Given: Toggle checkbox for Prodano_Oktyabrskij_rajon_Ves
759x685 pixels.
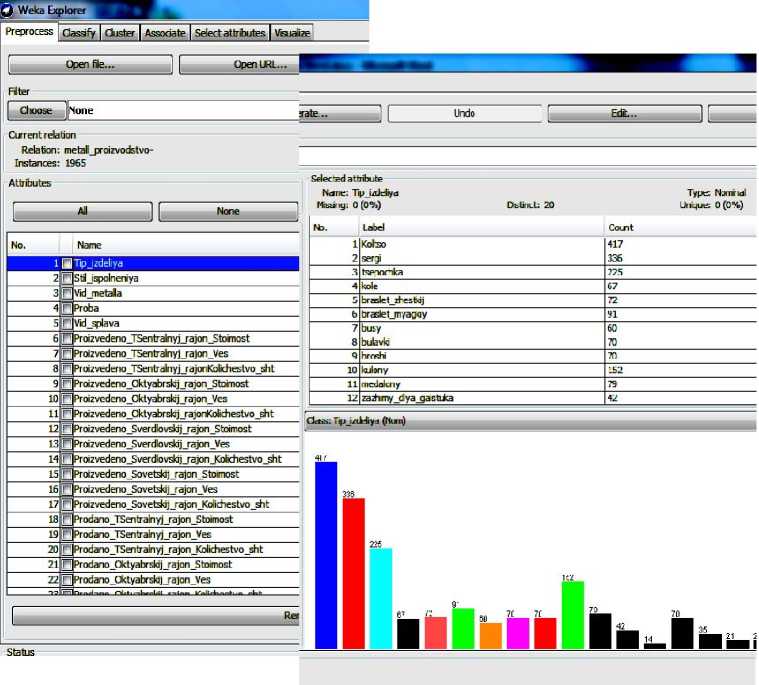Looking at the screenshot, I should coord(67,580).
